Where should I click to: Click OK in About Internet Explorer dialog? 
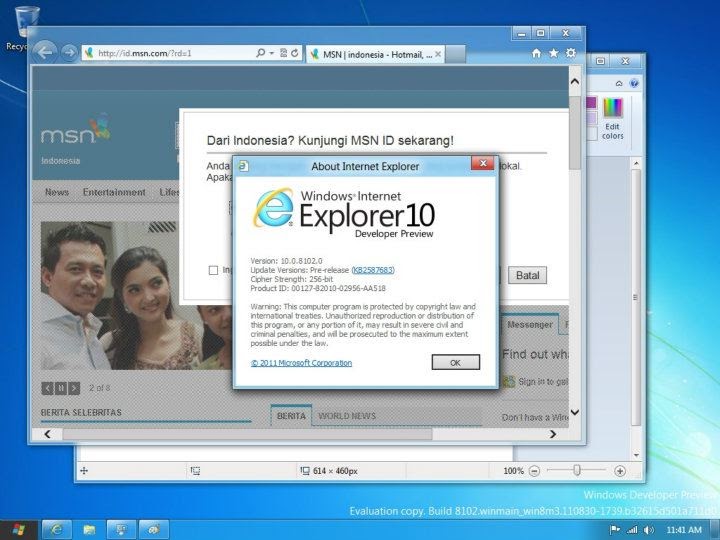[x=456, y=362]
